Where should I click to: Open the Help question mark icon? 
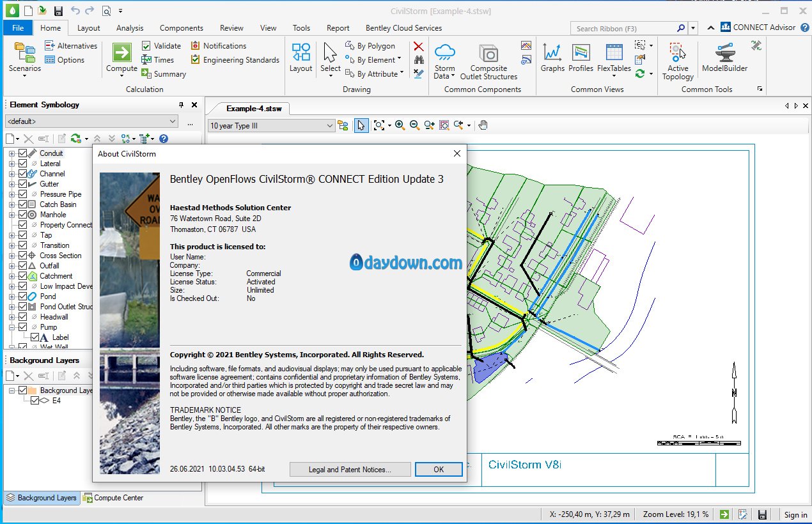(x=804, y=27)
